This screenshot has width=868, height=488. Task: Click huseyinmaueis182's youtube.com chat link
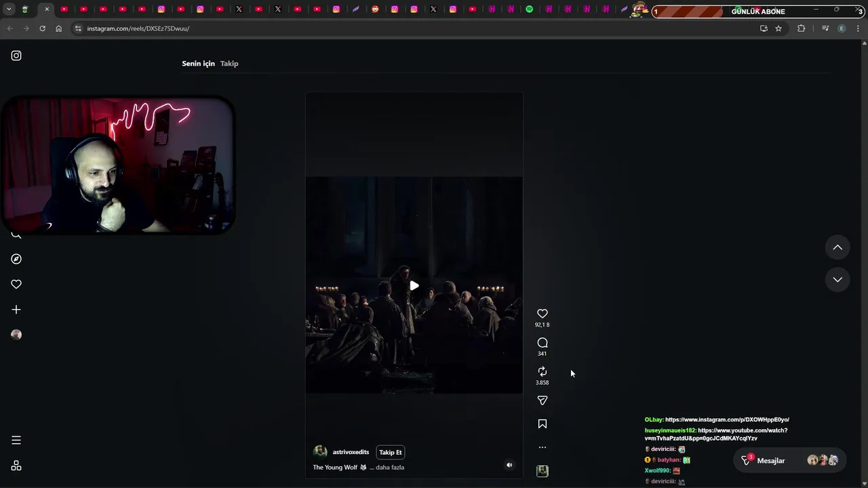[x=716, y=434]
